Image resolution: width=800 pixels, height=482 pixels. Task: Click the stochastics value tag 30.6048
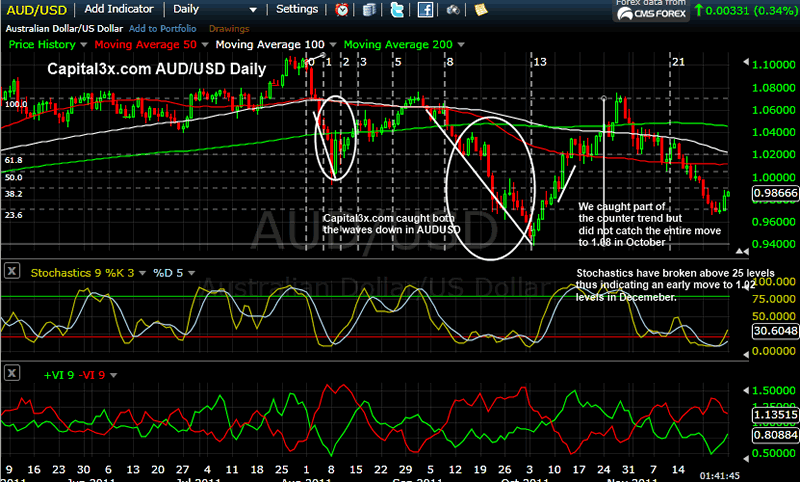(x=775, y=331)
